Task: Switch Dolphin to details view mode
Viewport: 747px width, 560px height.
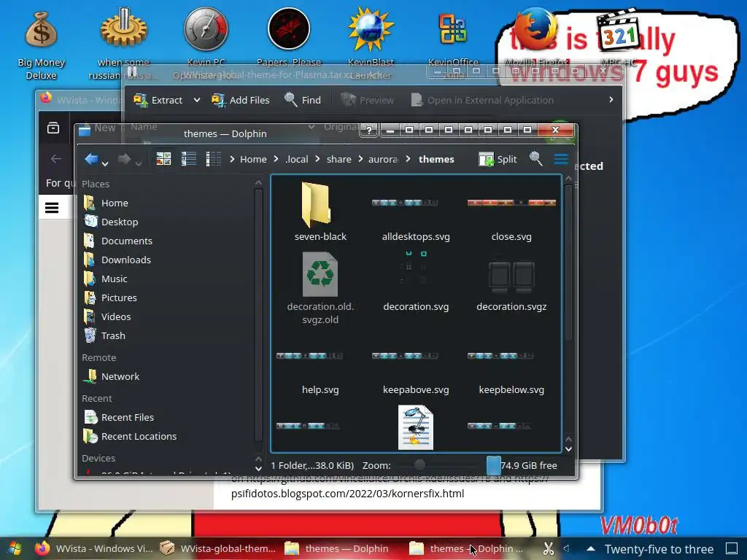Action: pos(214,158)
